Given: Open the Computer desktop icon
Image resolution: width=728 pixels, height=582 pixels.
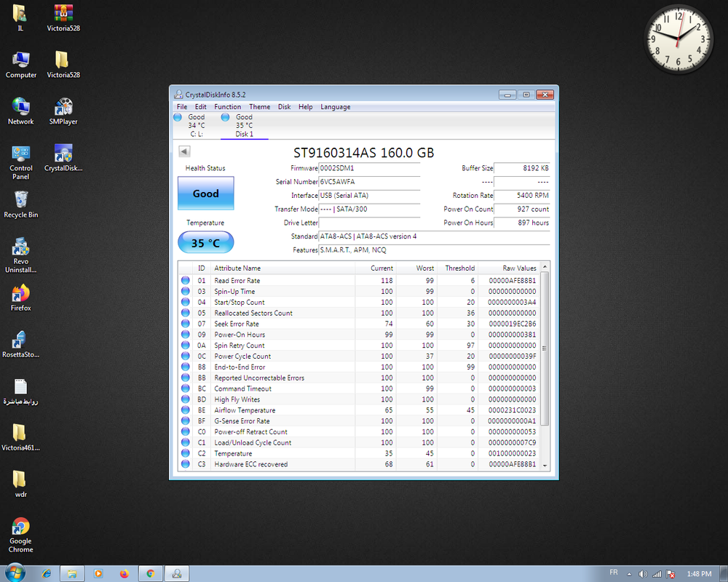Looking at the screenshot, I should (x=21, y=65).
